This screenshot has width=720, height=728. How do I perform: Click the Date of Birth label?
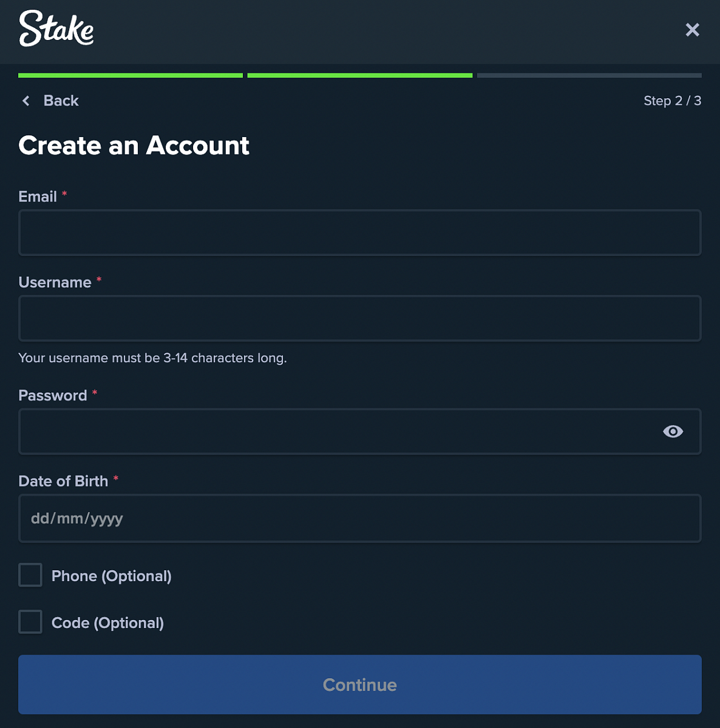pyautogui.click(x=63, y=481)
